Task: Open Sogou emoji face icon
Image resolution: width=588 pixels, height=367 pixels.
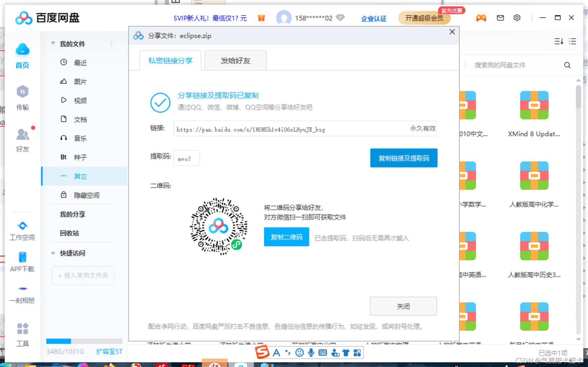Action: (x=299, y=353)
